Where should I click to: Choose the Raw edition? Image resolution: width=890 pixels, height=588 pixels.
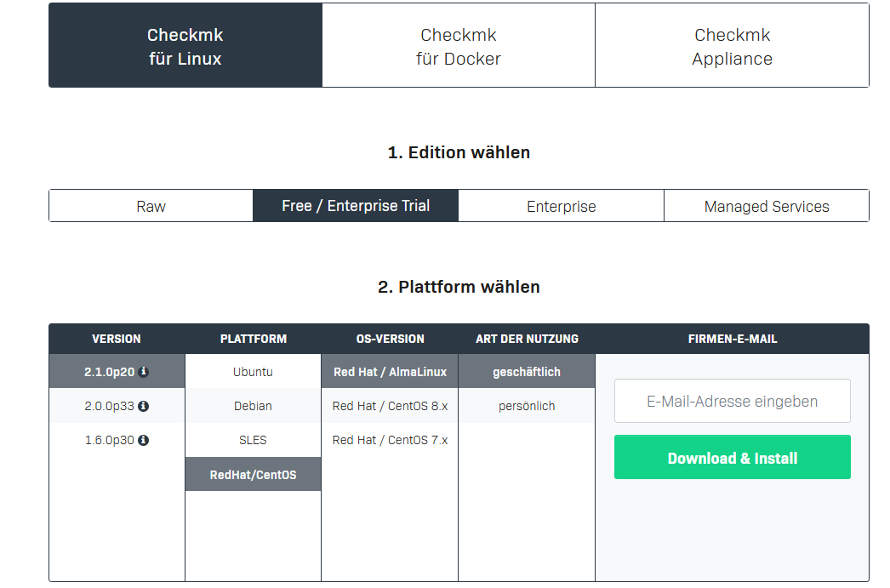click(x=151, y=206)
